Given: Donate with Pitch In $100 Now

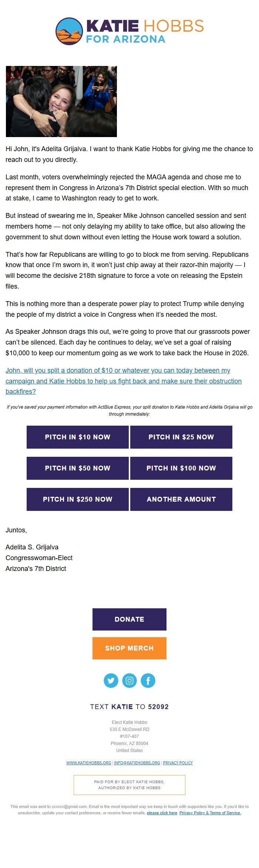Looking at the screenshot, I should point(181,468).
